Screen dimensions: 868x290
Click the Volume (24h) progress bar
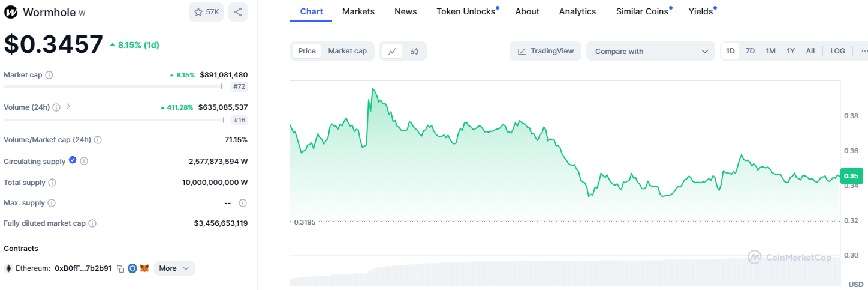114,120
